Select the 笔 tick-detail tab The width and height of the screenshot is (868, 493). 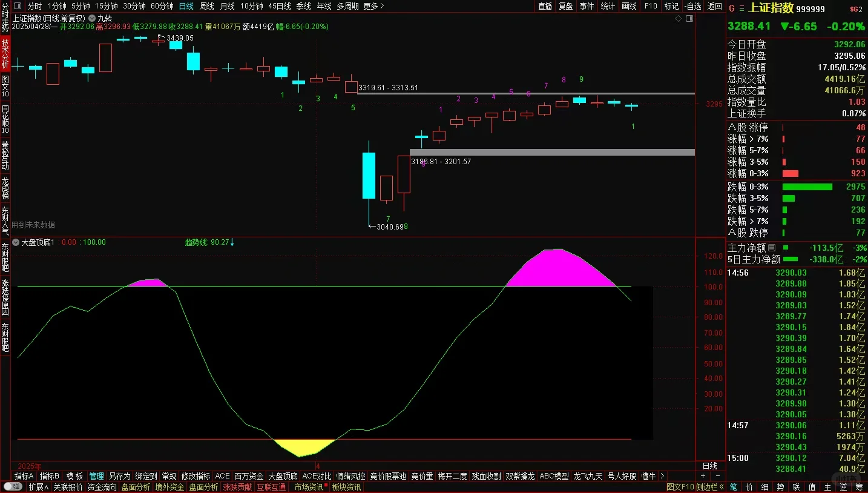coord(734,487)
